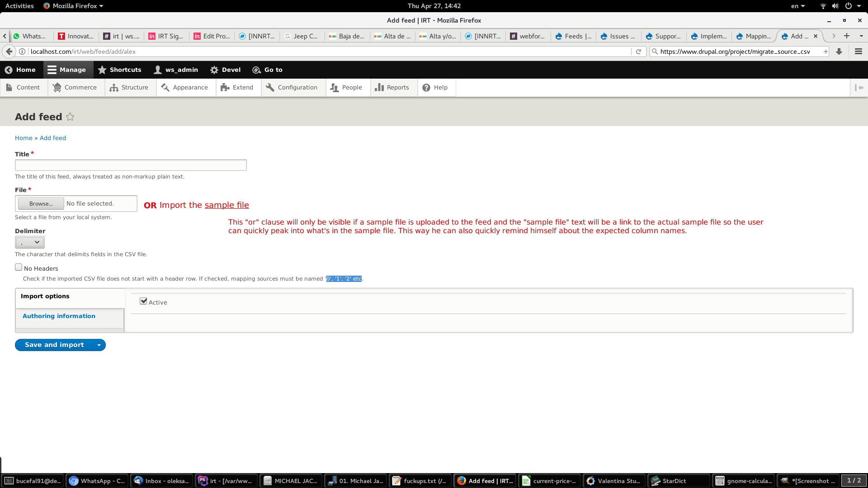
Task: Open the sample file link
Action: coord(226,205)
